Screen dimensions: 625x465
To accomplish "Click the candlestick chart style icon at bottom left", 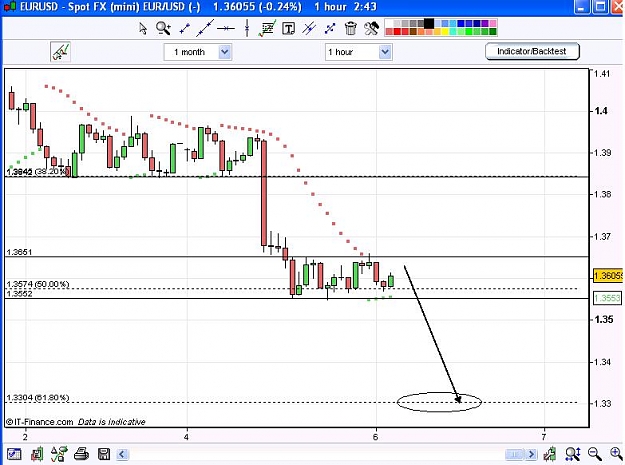I will click(x=37, y=453).
